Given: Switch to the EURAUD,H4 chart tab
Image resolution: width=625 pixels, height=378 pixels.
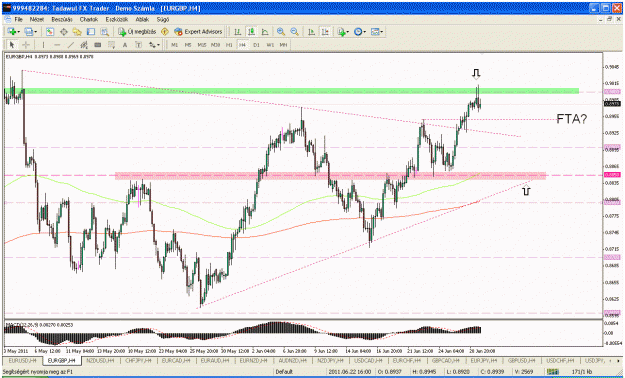Looking at the screenshot, I should 214,360.
